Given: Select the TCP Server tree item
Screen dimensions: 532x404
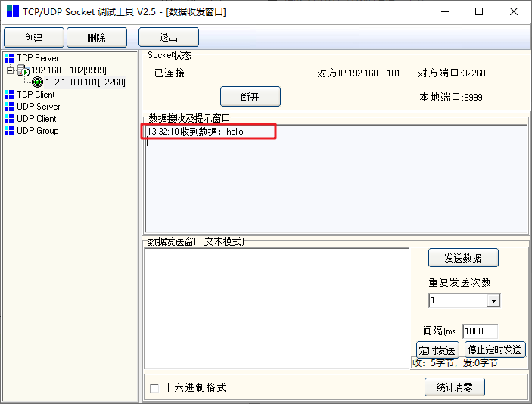Looking at the screenshot, I should (38, 58).
